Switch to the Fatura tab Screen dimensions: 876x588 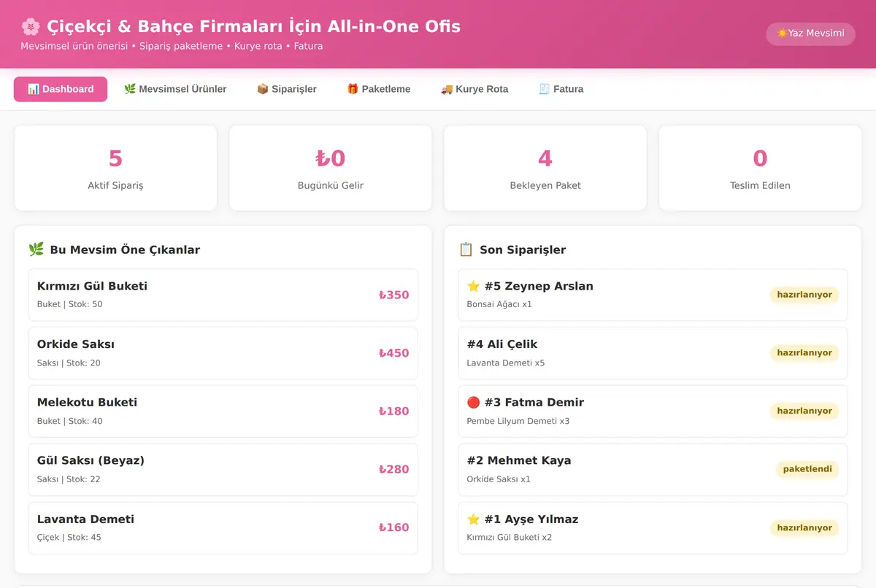pos(561,89)
